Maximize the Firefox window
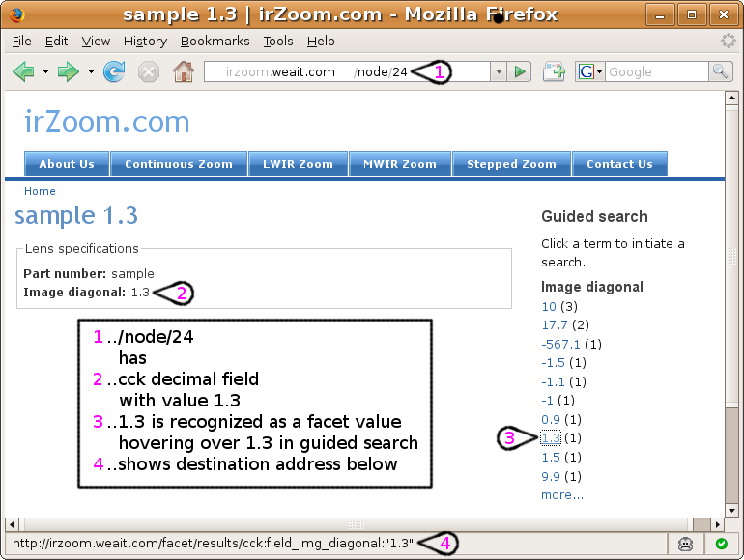The image size is (744, 560). click(x=692, y=15)
